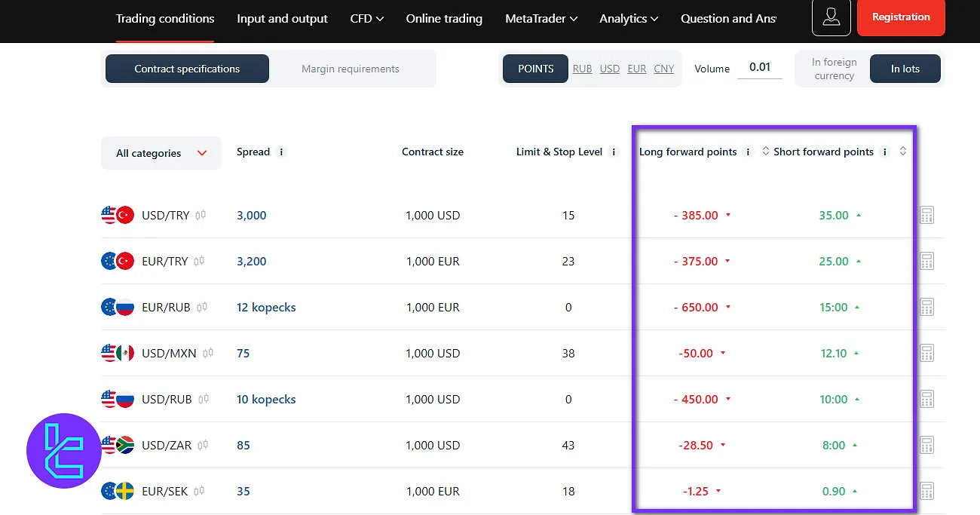Select RUB for spread units
980x515 pixels.
(x=582, y=68)
